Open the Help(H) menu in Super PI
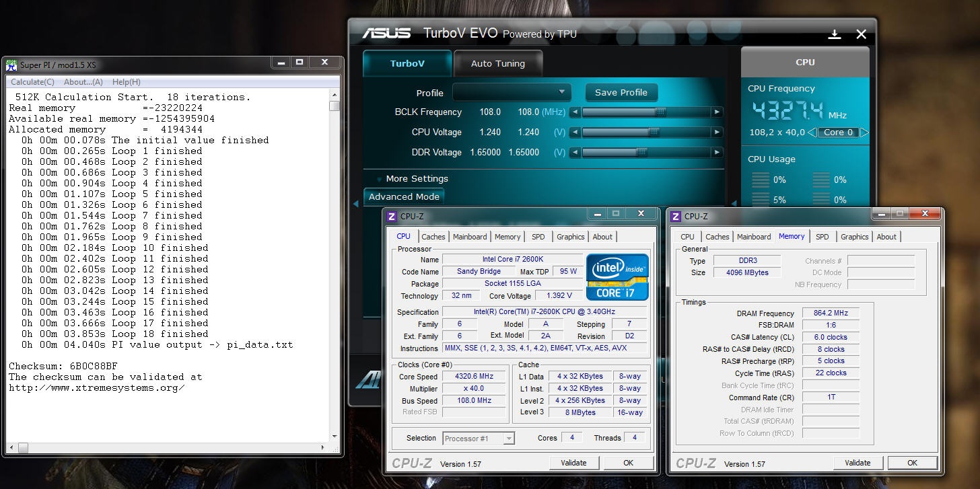The image size is (980, 489). pyautogui.click(x=127, y=82)
